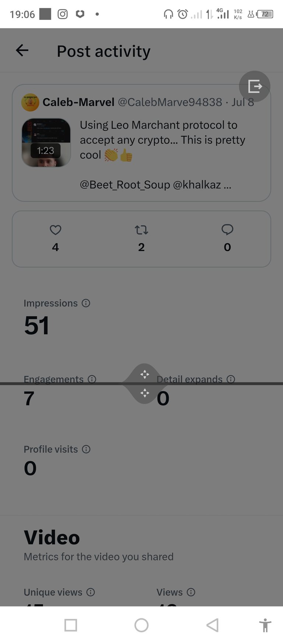Tap the repost arrows icon
The height and width of the screenshot is (644, 283).
[141, 230]
